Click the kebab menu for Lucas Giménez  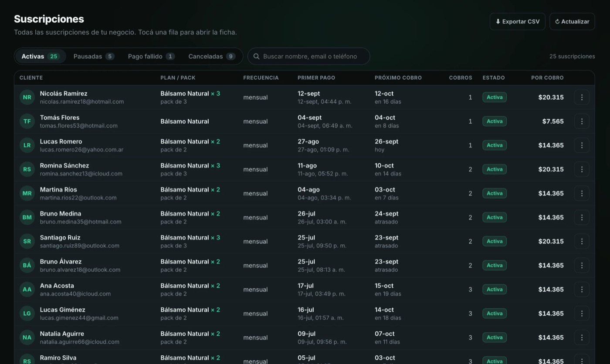(582, 313)
